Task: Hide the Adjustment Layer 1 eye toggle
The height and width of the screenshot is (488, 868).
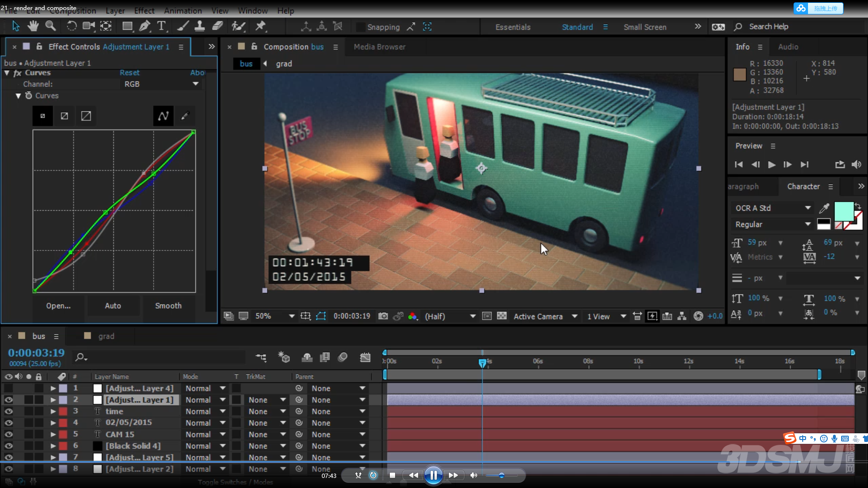Action: [9, 399]
